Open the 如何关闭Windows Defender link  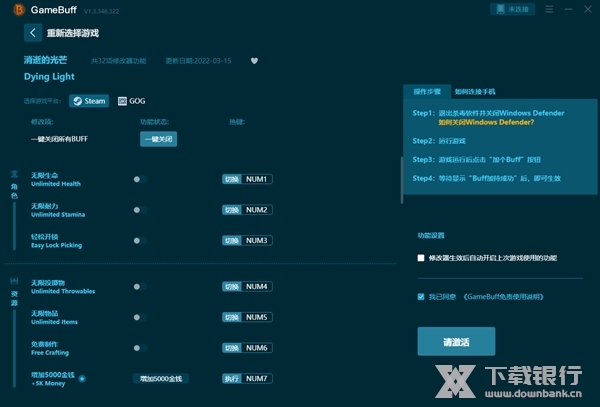(481, 121)
